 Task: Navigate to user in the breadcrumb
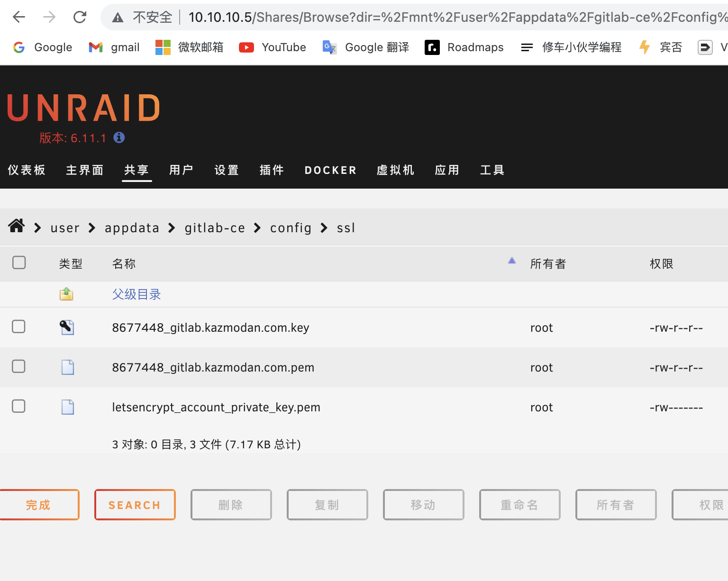tap(65, 228)
